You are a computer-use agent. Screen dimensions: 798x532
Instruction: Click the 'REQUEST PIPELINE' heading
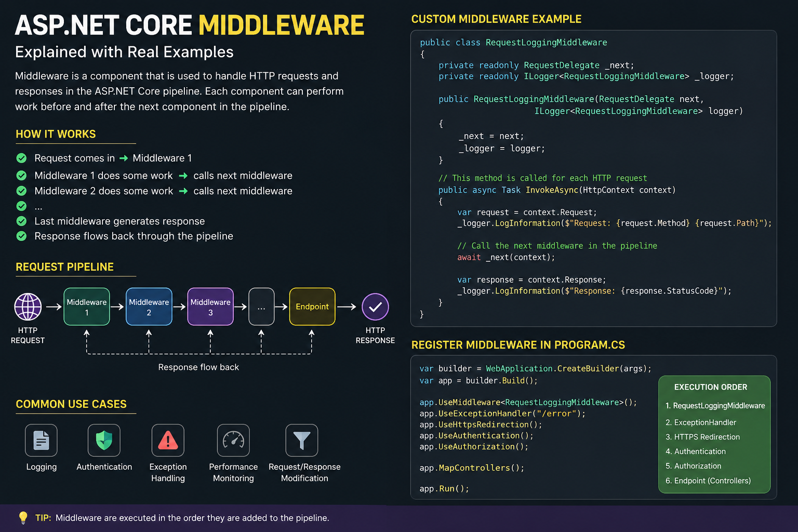pos(64,267)
